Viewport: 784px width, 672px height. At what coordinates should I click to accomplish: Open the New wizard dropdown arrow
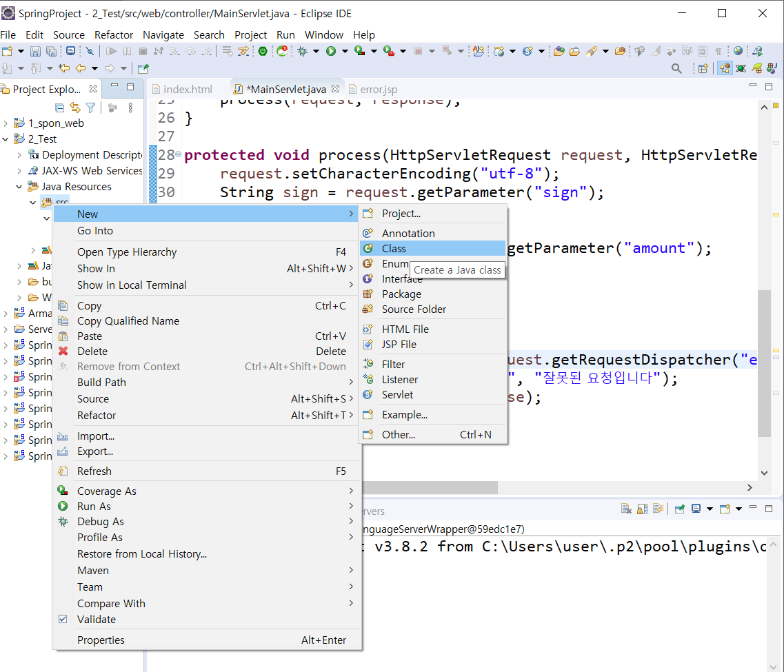coord(21,51)
